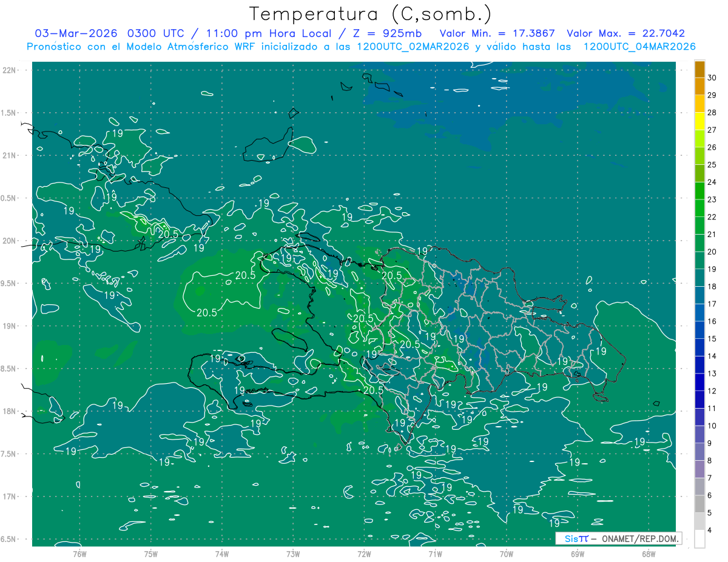This screenshot has width=728, height=562.
Task: Click the 21N latitude axis label
Action: tap(10, 155)
